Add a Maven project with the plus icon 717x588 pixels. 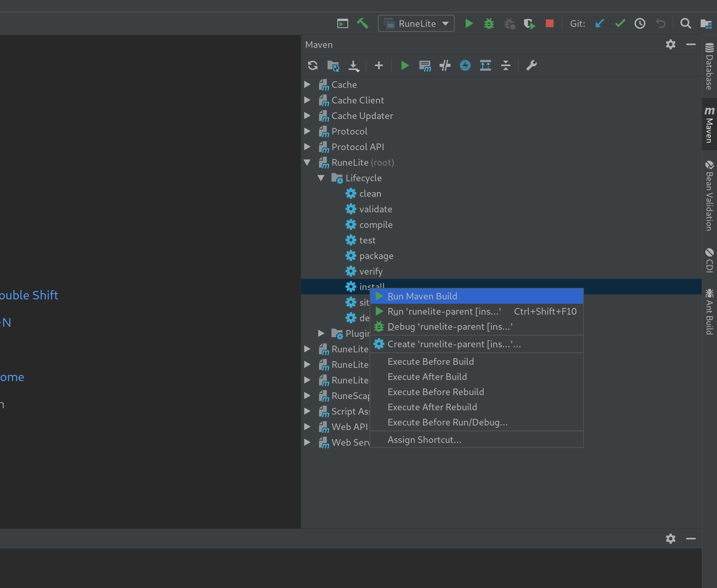pos(379,65)
